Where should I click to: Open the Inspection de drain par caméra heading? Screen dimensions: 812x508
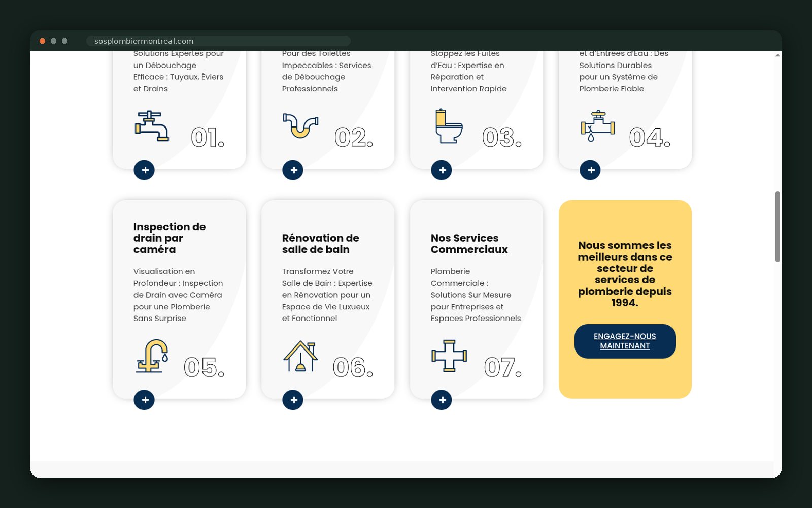pos(170,238)
